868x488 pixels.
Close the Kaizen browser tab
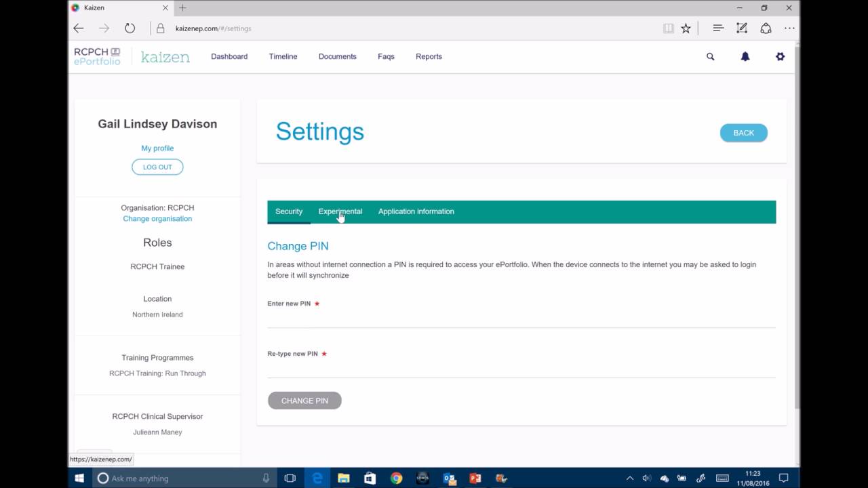click(x=164, y=8)
